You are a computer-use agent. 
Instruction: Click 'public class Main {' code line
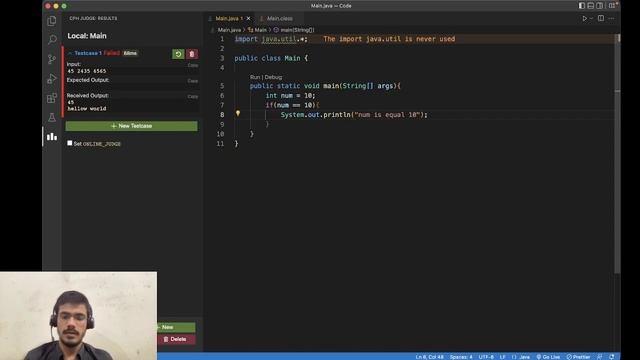tap(271, 58)
